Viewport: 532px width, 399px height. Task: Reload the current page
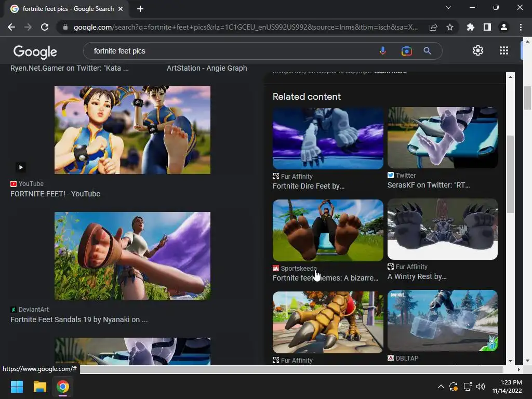[45, 27]
